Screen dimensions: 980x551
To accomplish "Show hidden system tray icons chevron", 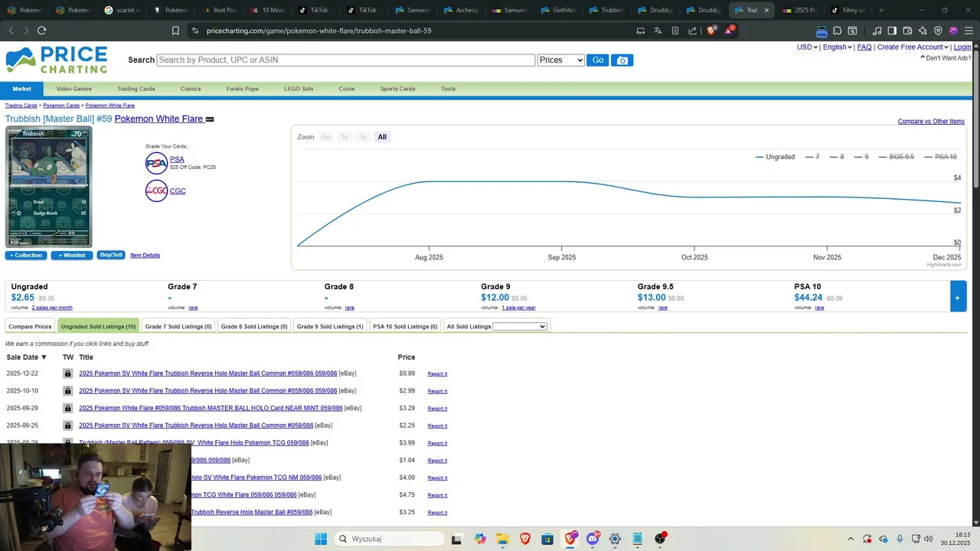I will [851, 539].
